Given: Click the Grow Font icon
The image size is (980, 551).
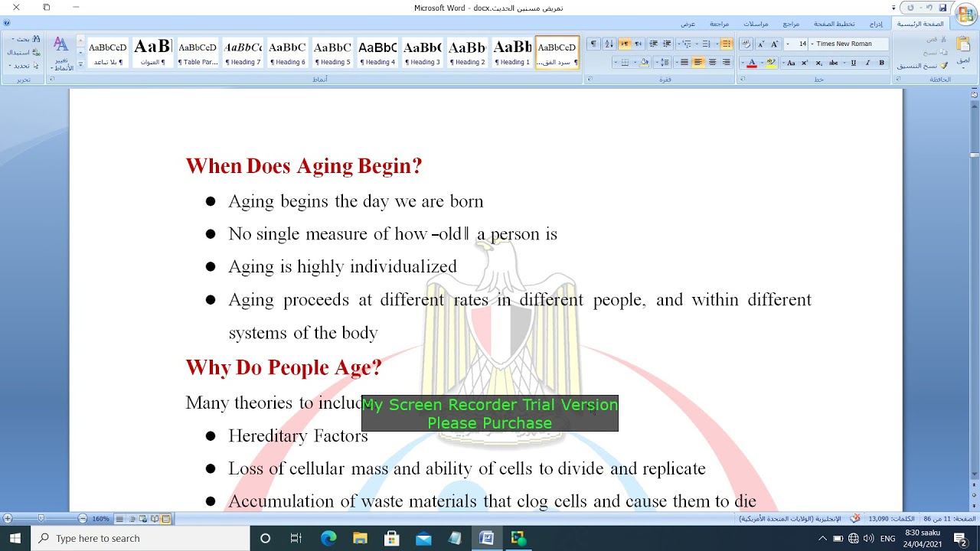Looking at the screenshot, I should (x=774, y=44).
